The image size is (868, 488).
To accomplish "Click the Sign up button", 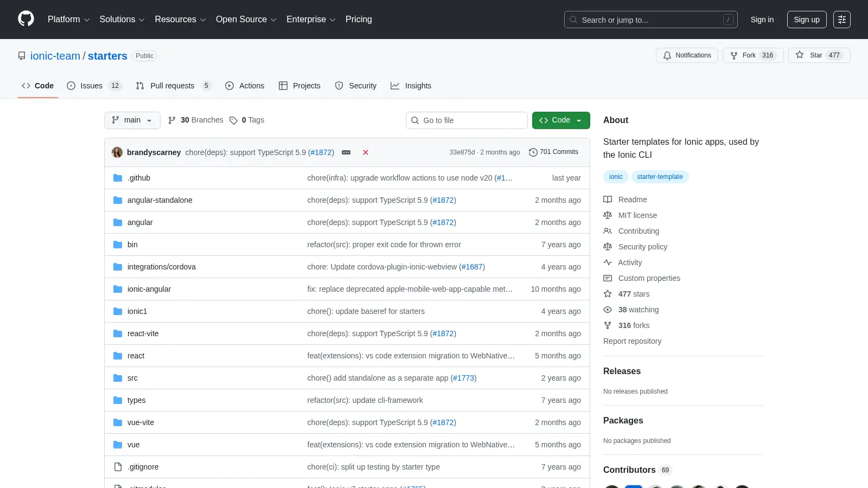I will click(x=807, y=20).
